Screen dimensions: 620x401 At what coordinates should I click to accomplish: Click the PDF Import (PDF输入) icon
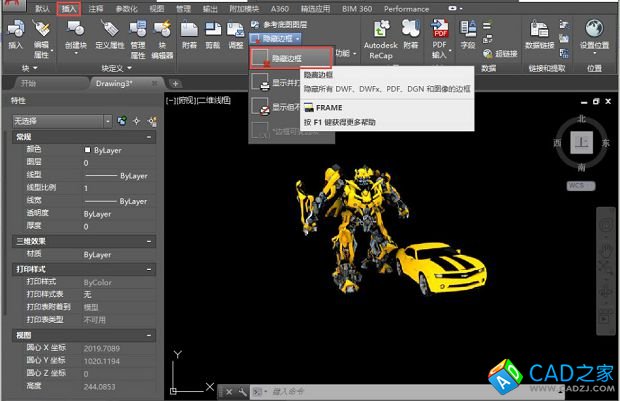coord(440,31)
